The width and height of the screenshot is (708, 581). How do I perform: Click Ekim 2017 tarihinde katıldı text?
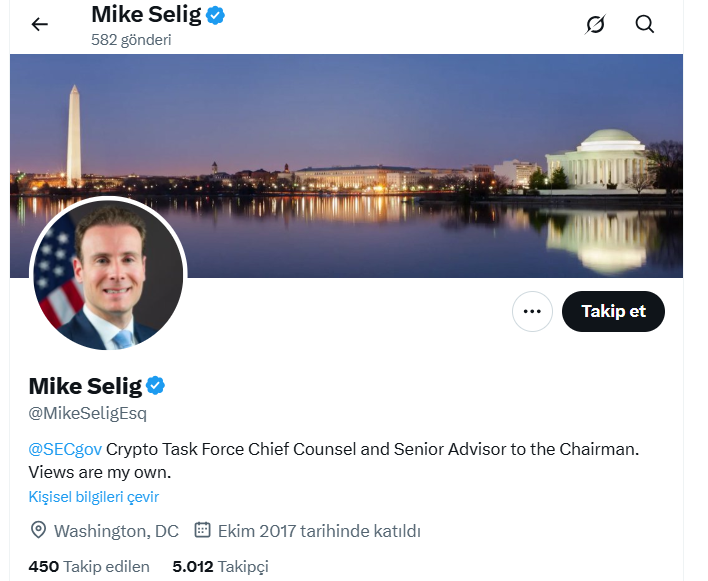click(x=320, y=531)
